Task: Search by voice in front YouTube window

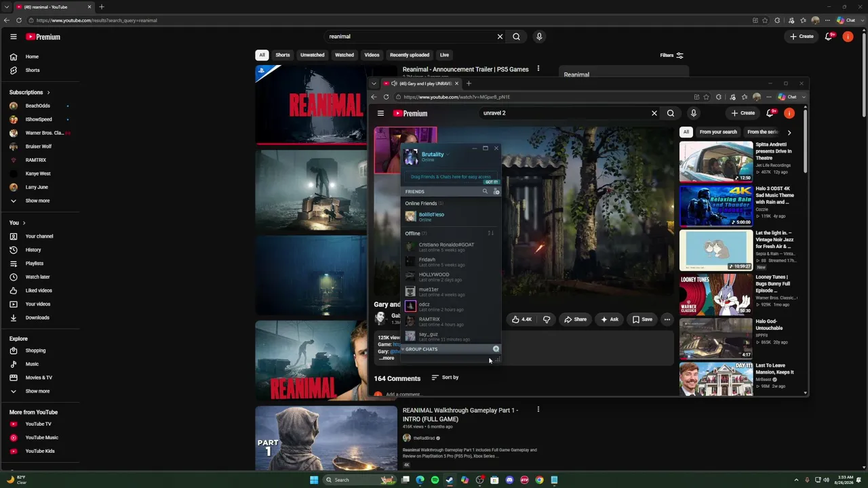Action: click(x=693, y=113)
